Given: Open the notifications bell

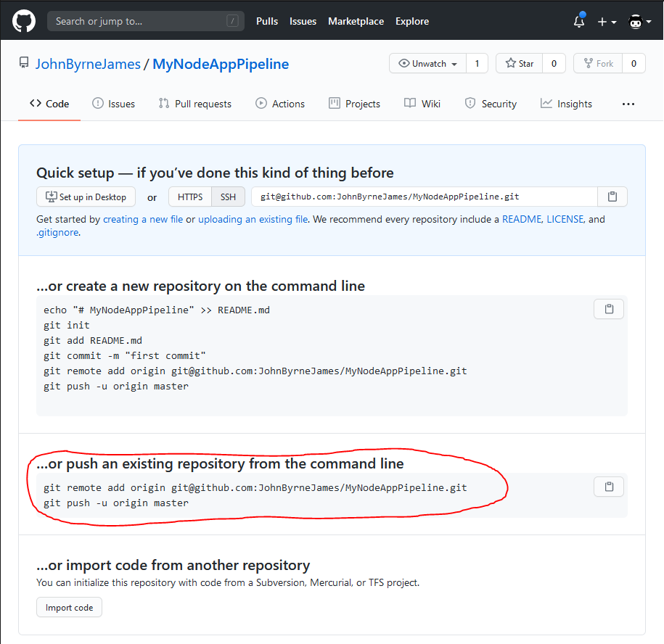Looking at the screenshot, I should [x=579, y=21].
